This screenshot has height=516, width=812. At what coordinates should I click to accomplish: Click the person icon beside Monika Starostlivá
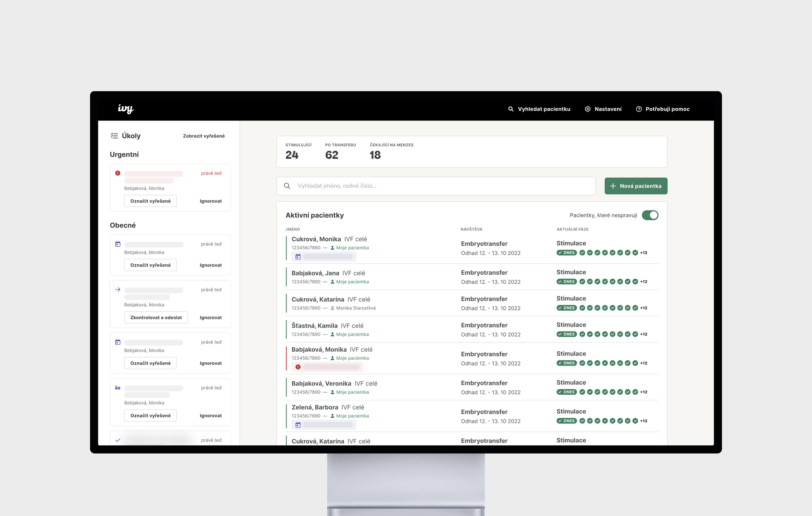[x=333, y=308]
